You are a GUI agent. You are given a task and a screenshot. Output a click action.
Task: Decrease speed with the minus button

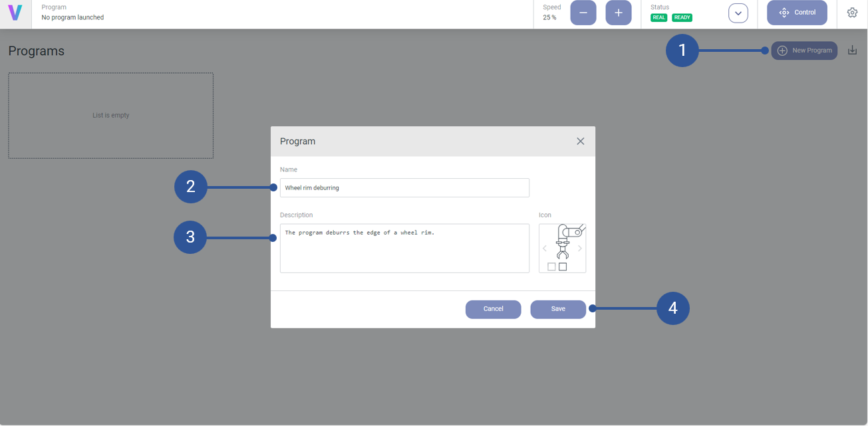coord(583,13)
